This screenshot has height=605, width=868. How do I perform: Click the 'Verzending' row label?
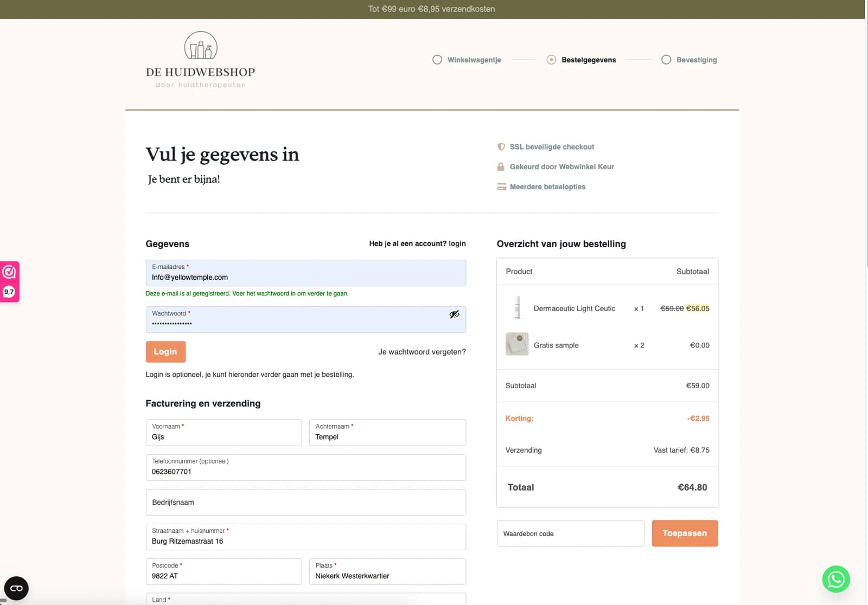tap(524, 450)
